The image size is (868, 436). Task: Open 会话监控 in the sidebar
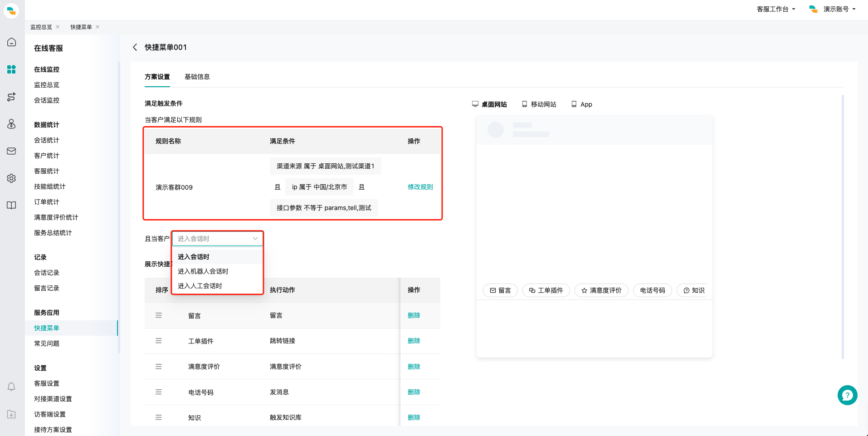point(47,100)
